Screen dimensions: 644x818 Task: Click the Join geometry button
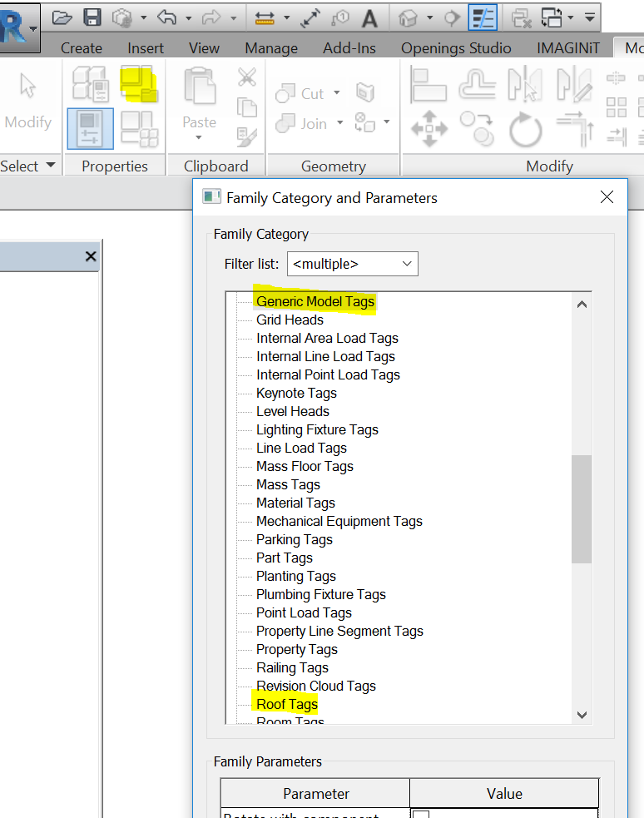[301, 124]
